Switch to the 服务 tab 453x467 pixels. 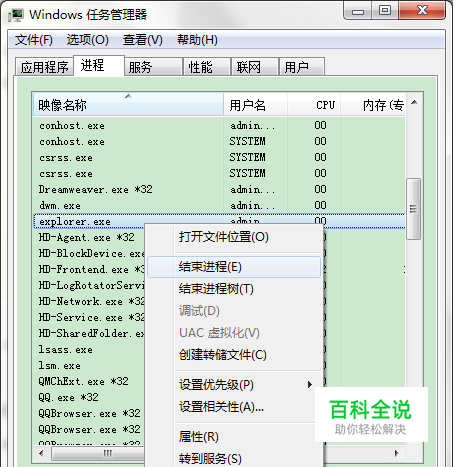(x=153, y=67)
